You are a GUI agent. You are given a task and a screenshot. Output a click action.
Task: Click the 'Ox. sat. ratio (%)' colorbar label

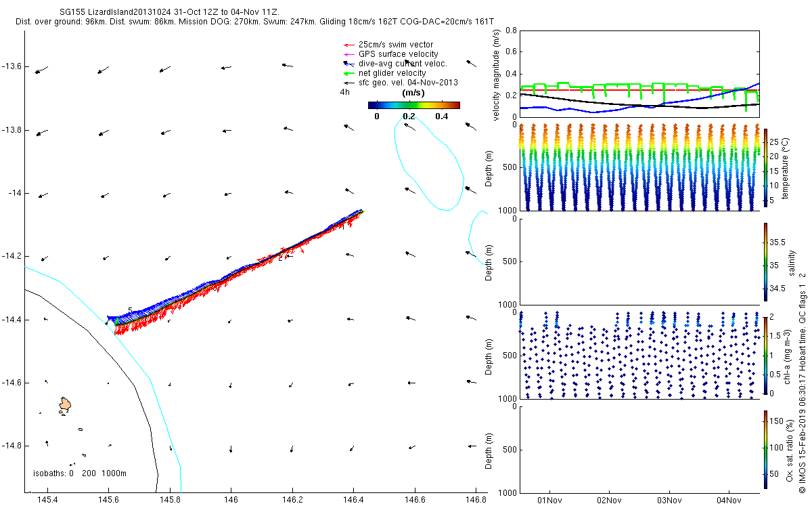[x=789, y=449]
